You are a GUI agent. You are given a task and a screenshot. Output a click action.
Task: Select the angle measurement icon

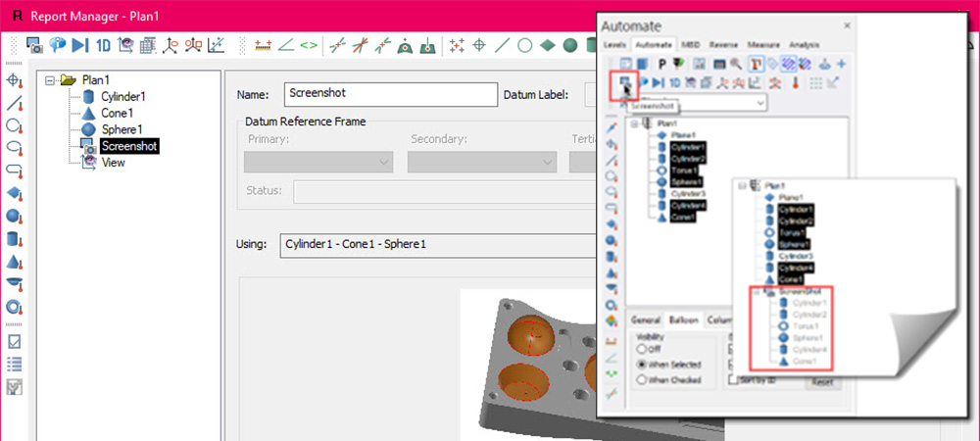[x=286, y=46]
